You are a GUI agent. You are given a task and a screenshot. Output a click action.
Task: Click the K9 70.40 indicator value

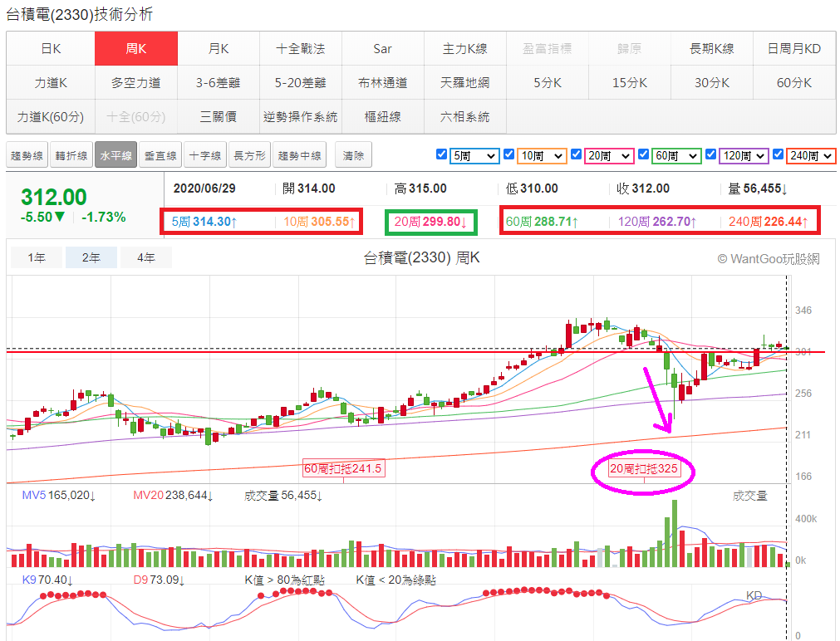[x=47, y=580]
